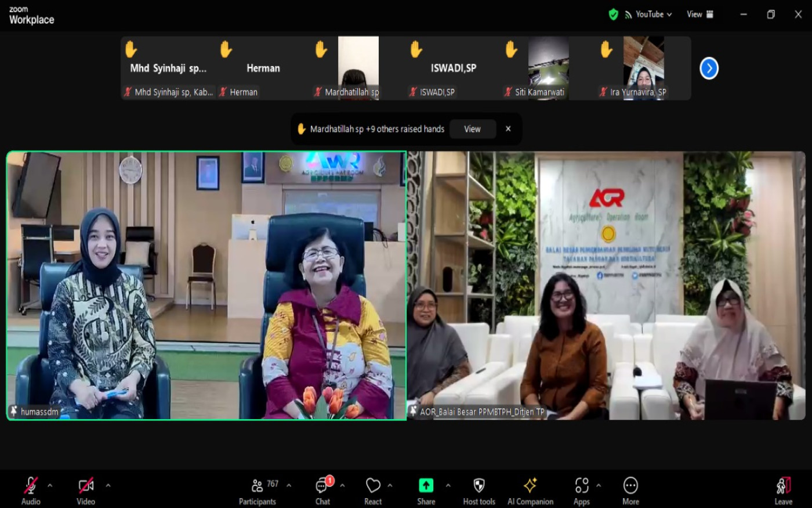The height and width of the screenshot is (508, 812).
Task: Unmute the microphone Audio button
Action: pyautogui.click(x=31, y=491)
